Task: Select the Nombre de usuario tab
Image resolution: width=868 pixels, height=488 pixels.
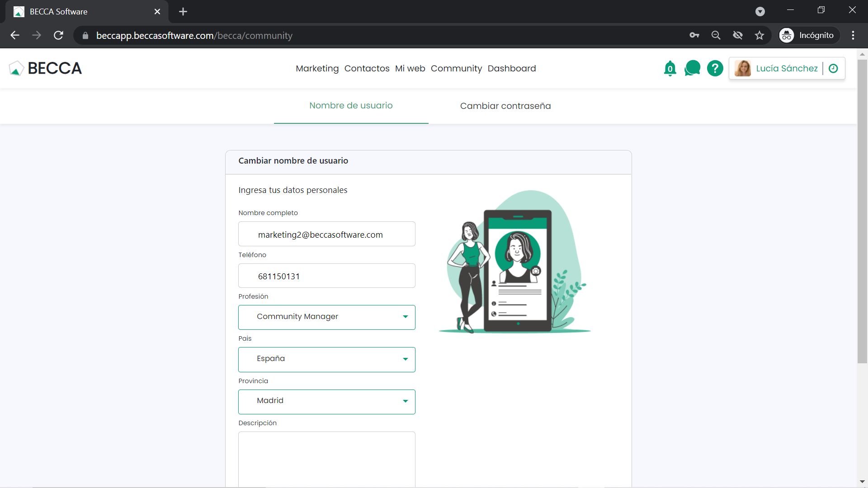Action: click(x=351, y=106)
